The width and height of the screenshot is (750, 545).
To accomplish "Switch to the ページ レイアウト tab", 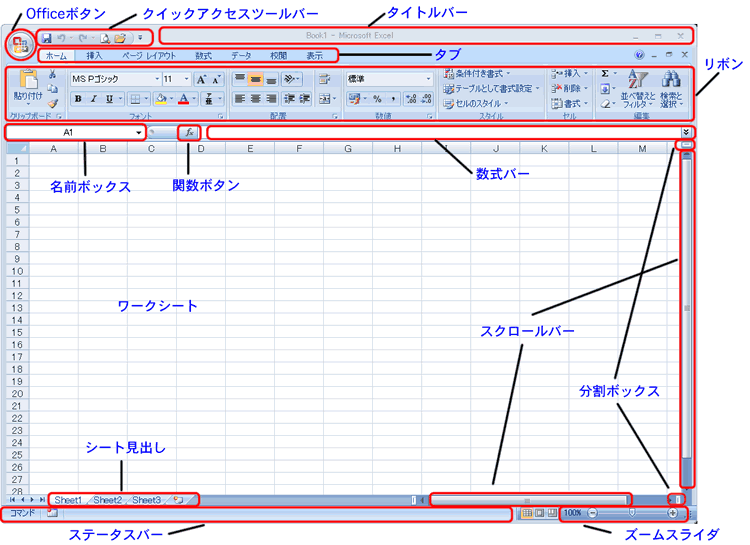I will click(149, 56).
